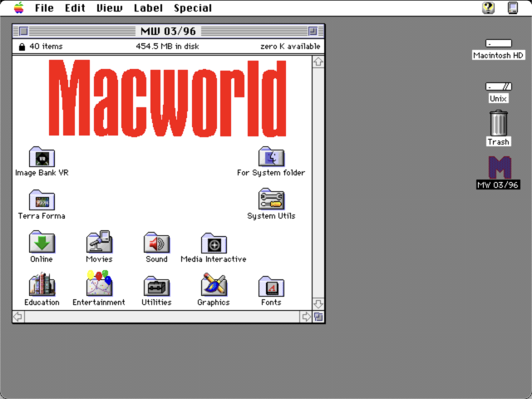Select the Trash can on desktop
The height and width of the screenshot is (399, 532).
point(499,123)
